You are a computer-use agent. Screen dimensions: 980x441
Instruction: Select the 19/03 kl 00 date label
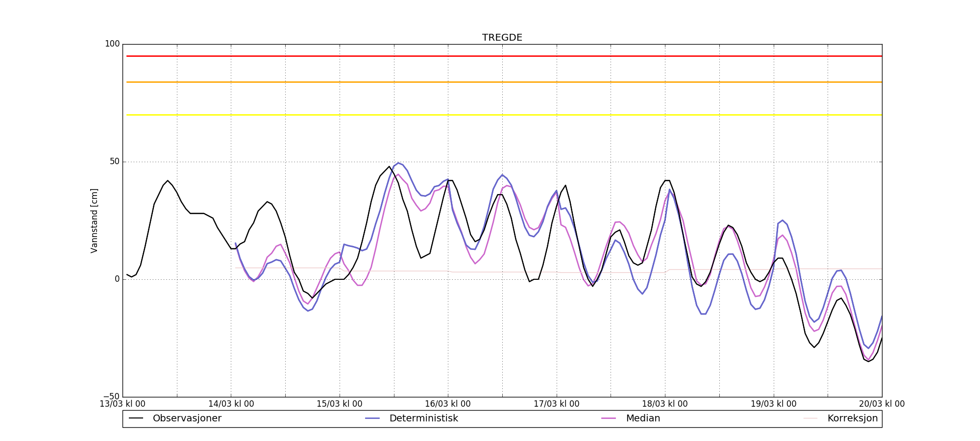tap(773, 404)
